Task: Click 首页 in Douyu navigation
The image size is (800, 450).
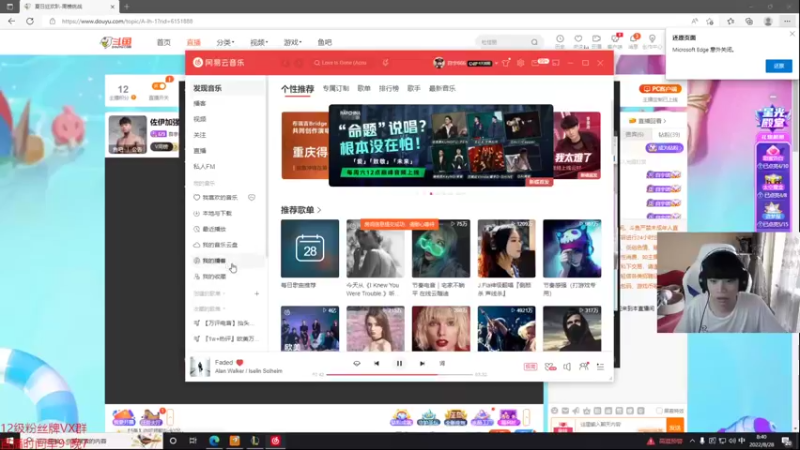Action: tap(164, 42)
